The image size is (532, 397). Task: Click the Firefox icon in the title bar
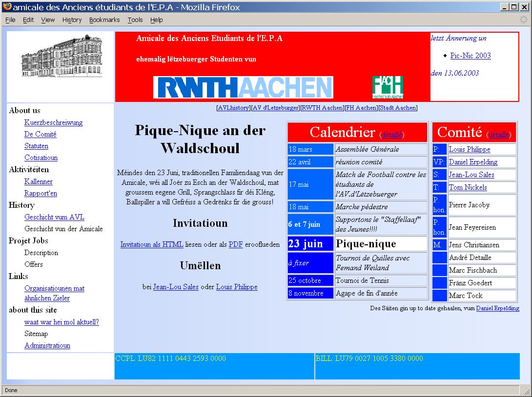(x=7, y=7)
